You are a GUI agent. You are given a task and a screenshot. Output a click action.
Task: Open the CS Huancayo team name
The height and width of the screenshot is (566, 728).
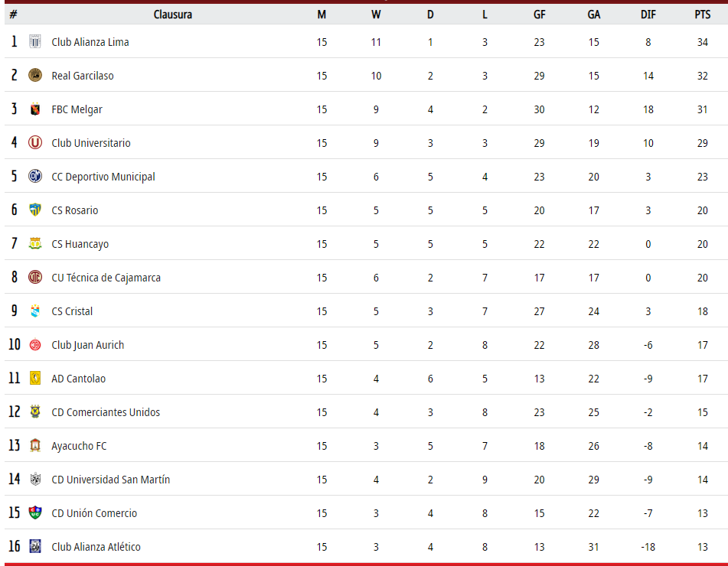click(80, 244)
